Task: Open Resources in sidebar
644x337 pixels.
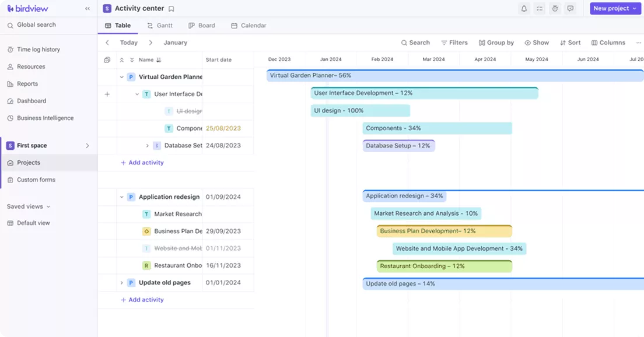Action: (26, 66)
